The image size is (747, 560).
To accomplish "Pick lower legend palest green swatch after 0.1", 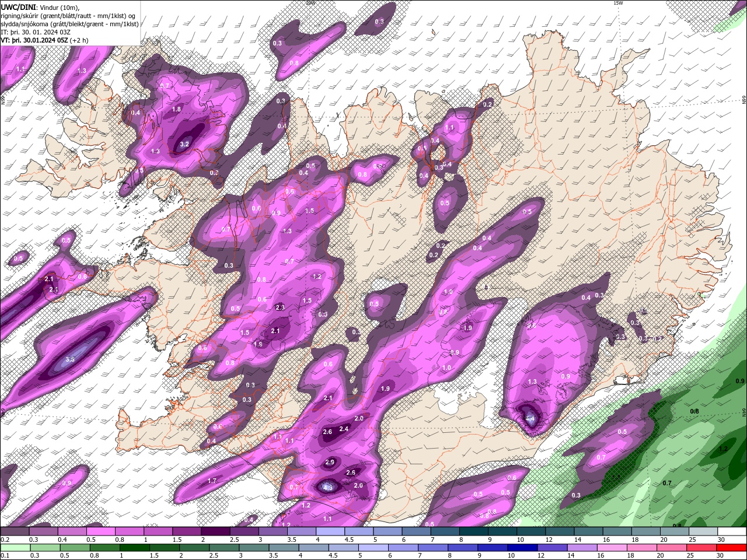I will point(15,548).
